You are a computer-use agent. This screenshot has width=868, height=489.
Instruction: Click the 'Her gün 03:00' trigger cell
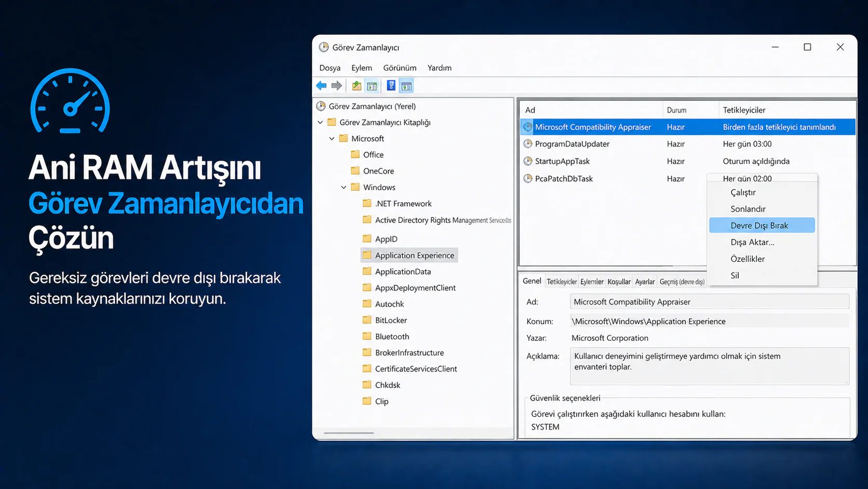click(x=747, y=144)
